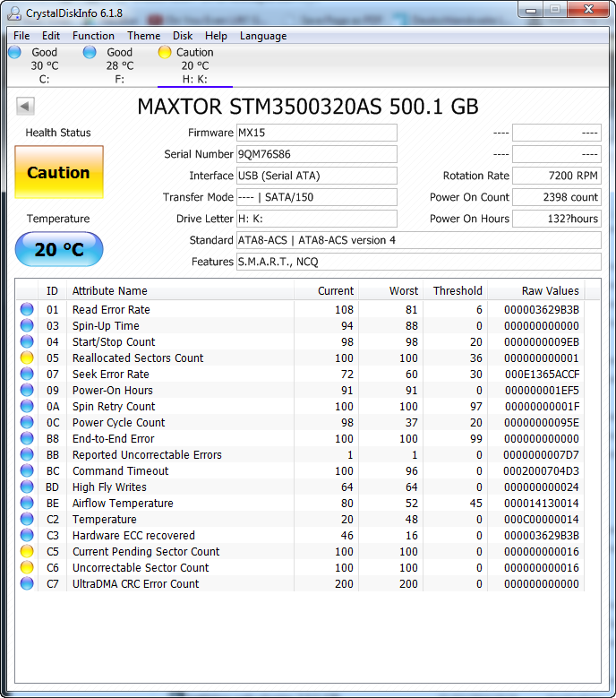Click the yellow icon for Current Pending Sector Count

pyautogui.click(x=27, y=551)
